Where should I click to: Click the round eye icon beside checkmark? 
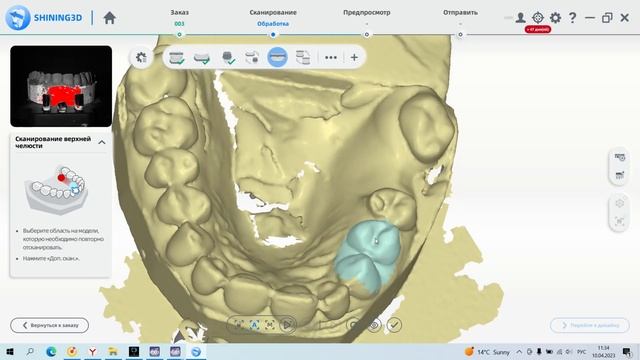[x=374, y=325]
